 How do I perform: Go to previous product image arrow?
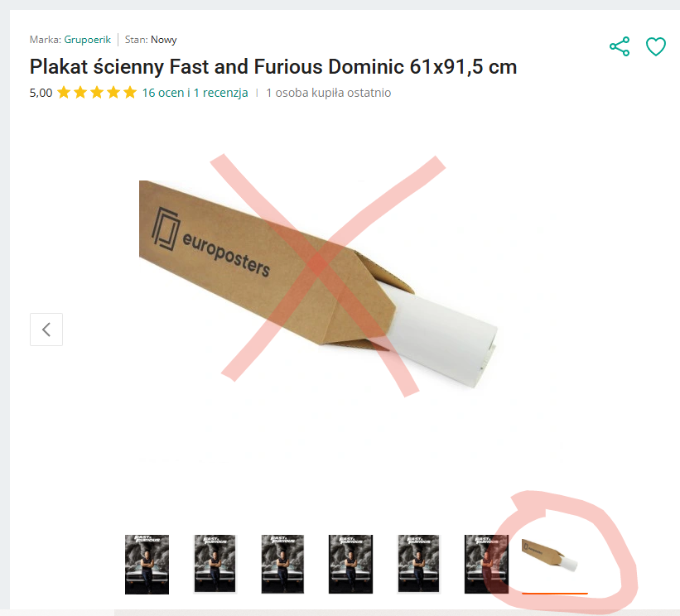click(46, 330)
